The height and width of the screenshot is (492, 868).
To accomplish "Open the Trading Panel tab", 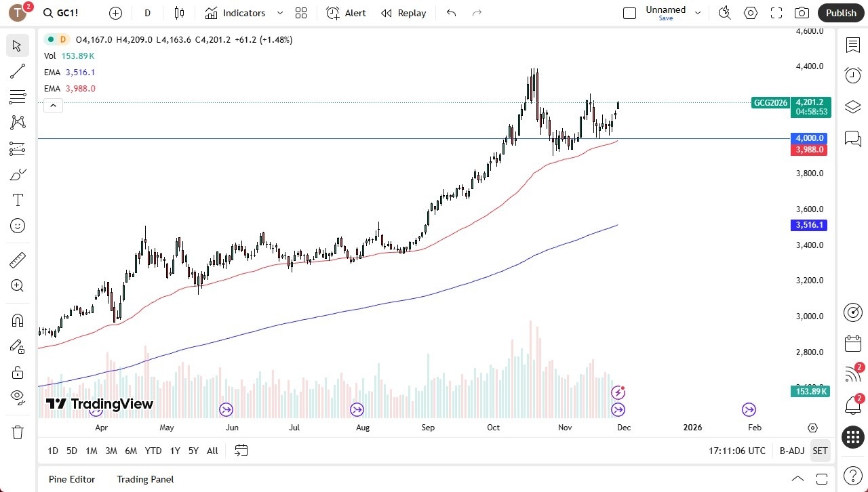I will tap(145, 479).
